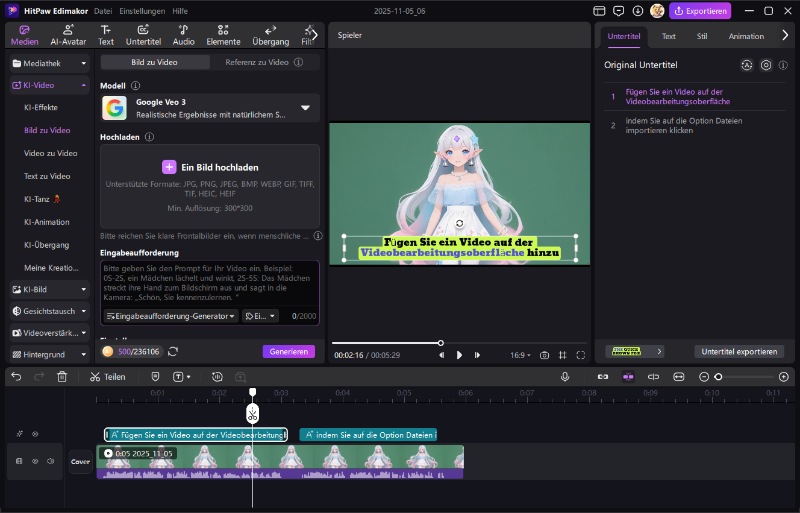Switch to the Stil tab
This screenshot has height=513, width=800.
click(x=702, y=36)
